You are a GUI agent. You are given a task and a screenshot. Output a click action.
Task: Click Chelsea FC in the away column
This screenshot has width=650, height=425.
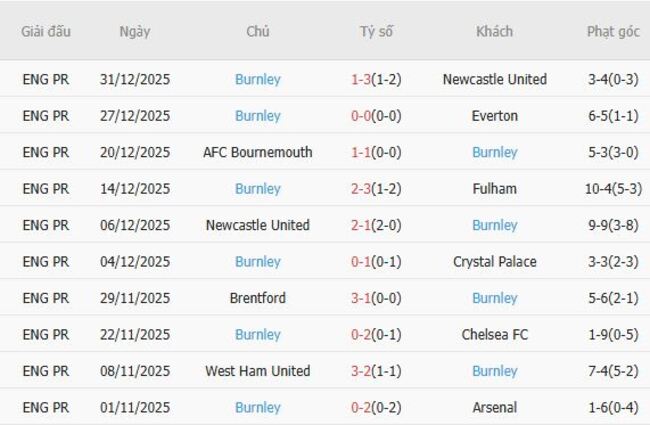494,335
